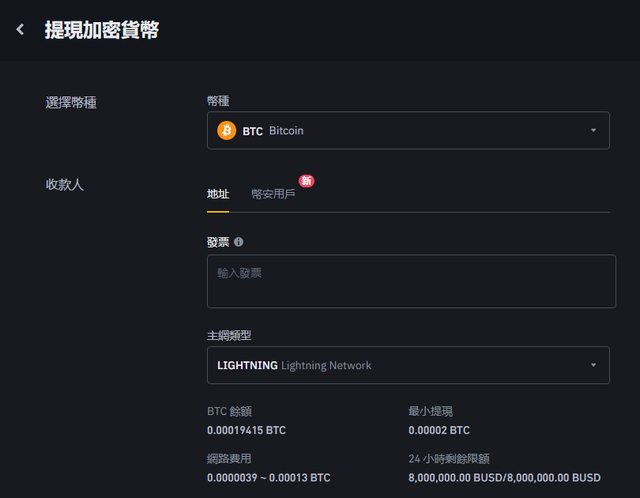Click the 輸入發票 invoice input field
Viewport: 640px width, 498px height.
click(x=411, y=281)
